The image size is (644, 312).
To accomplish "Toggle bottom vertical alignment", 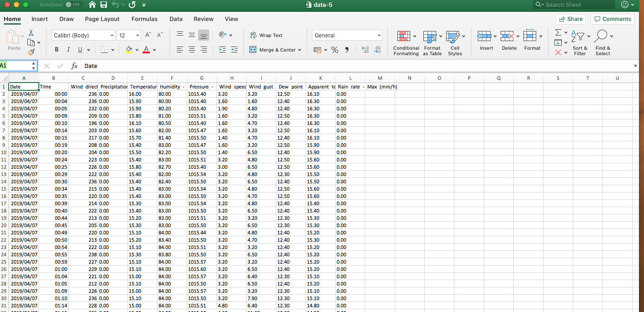I will tap(204, 35).
